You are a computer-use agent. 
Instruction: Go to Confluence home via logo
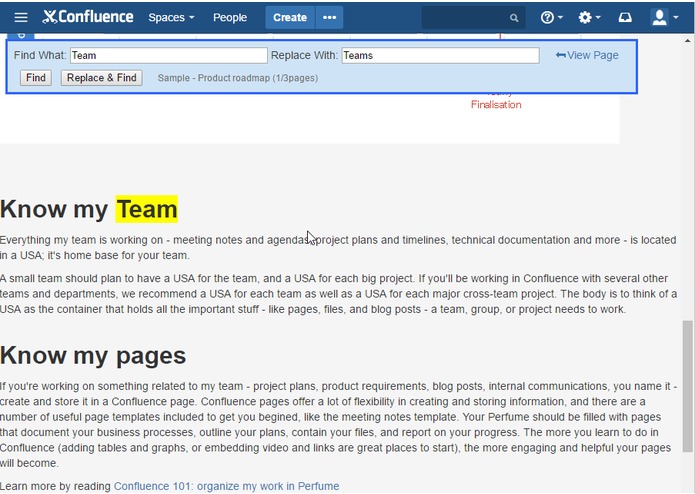88,17
